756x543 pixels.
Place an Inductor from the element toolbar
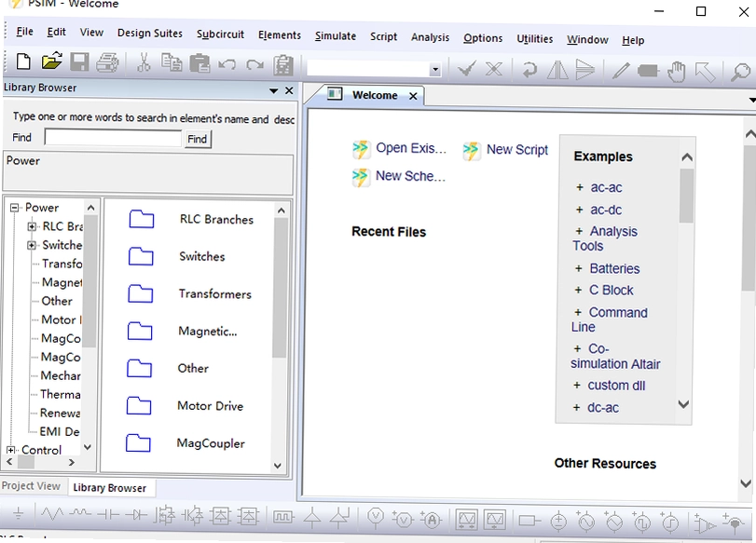[x=80, y=513]
